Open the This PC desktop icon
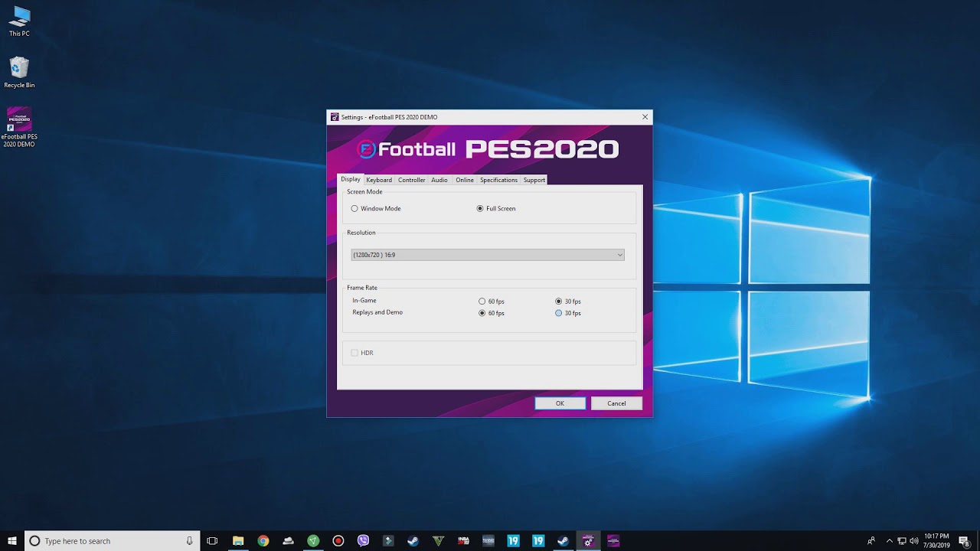This screenshot has height=551, width=980. coord(19,21)
